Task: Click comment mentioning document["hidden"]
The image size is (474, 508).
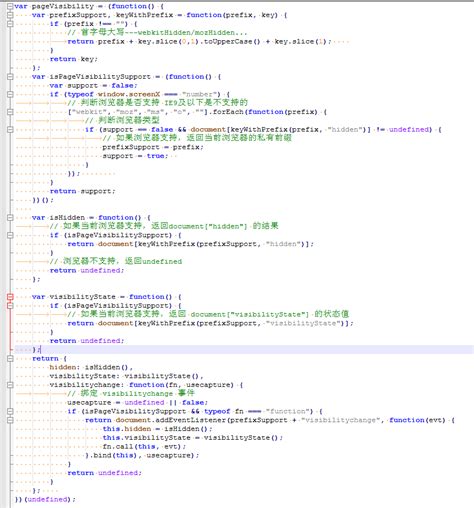Action: [164, 226]
